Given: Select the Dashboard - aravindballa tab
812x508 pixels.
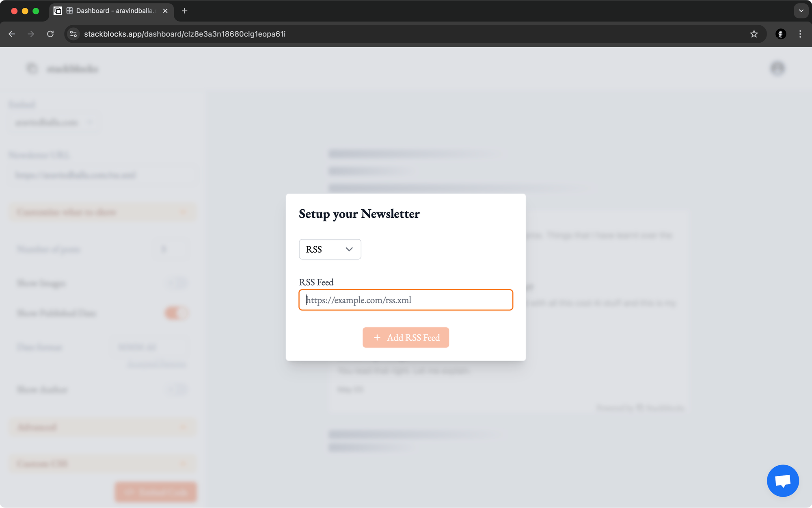Looking at the screenshot, I should click(112, 11).
